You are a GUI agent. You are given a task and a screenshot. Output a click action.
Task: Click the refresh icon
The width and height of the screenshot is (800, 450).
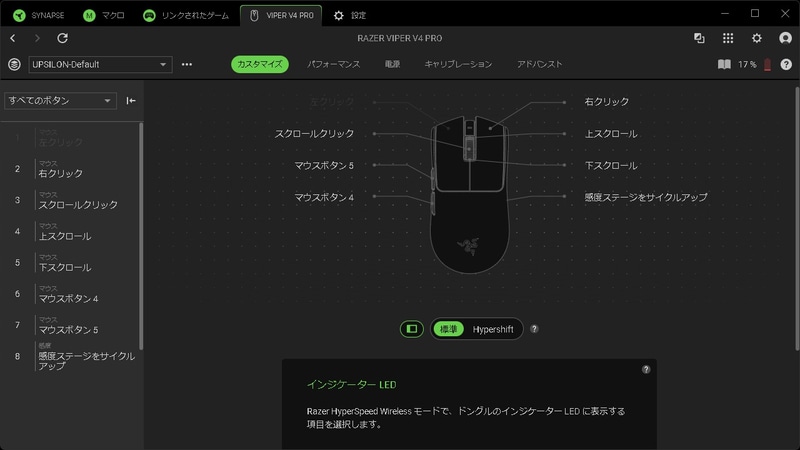click(x=62, y=38)
